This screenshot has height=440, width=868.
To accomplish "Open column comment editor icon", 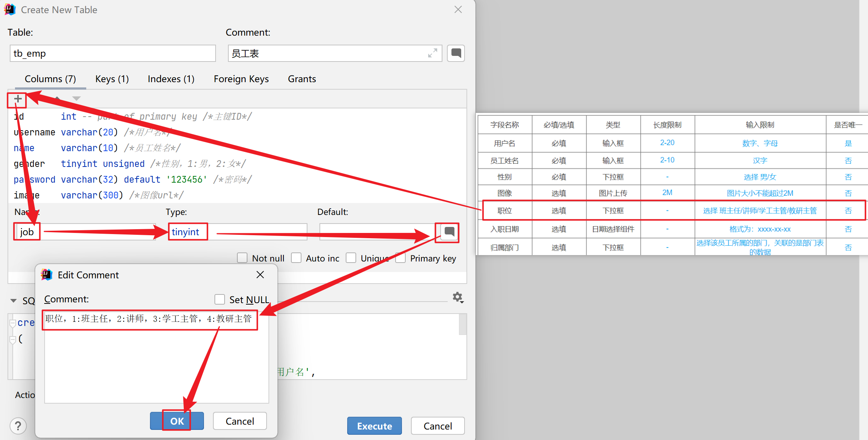I will coord(448,232).
